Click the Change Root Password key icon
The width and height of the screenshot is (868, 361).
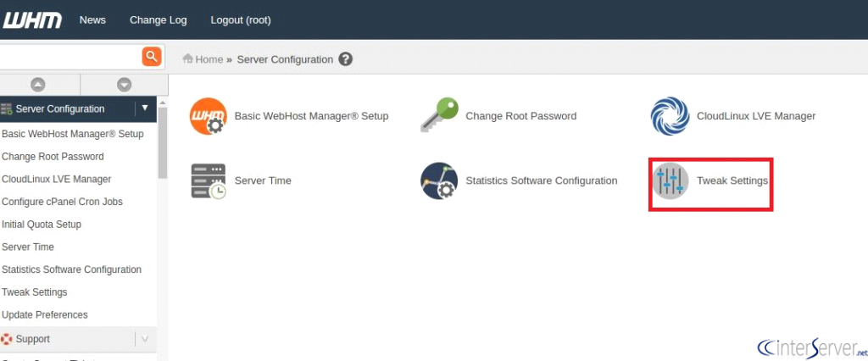pyautogui.click(x=440, y=115)
